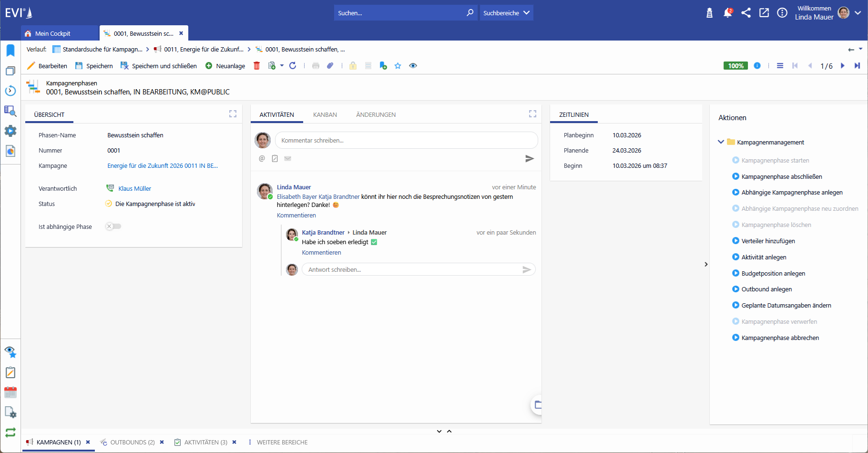Add record to favorites with star icon
The image size is (868, 453).
coord(398,66)
